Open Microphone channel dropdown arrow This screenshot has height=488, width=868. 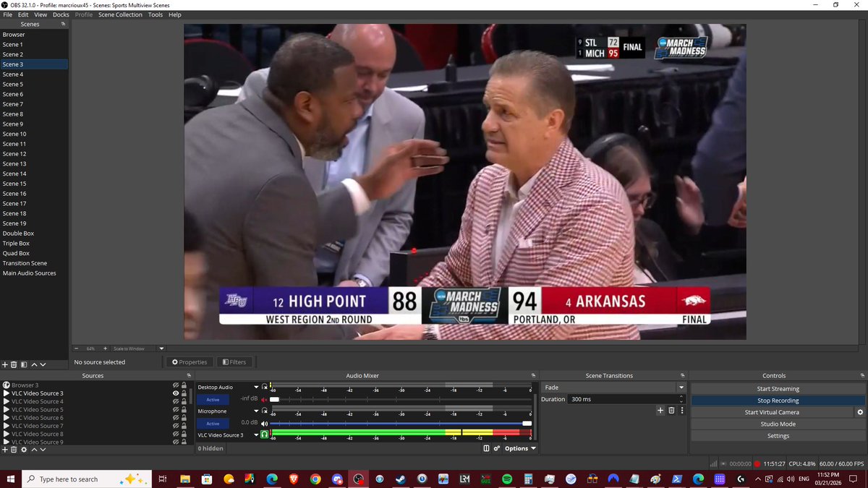coord(256,411)
